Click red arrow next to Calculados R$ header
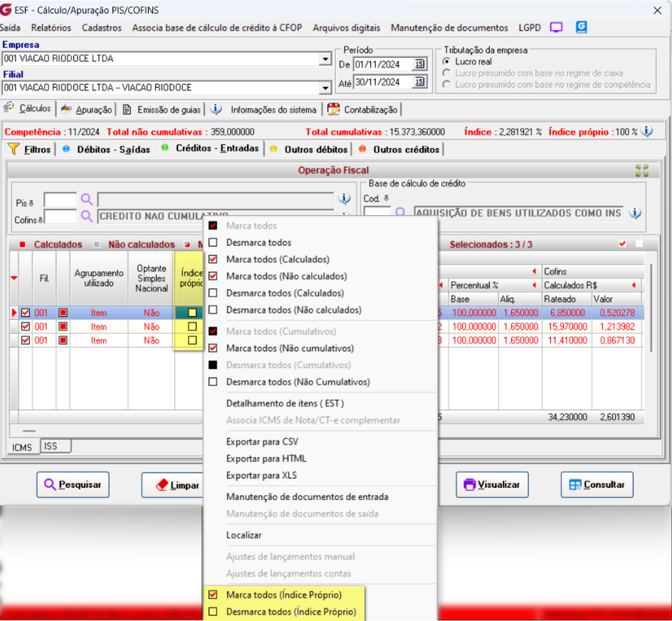Screen dimensions: 672x621 tap(634, 285)
